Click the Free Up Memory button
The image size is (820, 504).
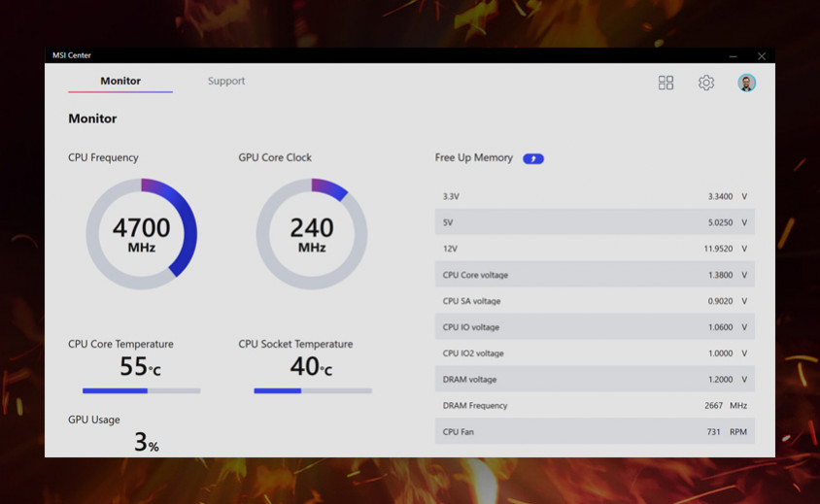533,158
